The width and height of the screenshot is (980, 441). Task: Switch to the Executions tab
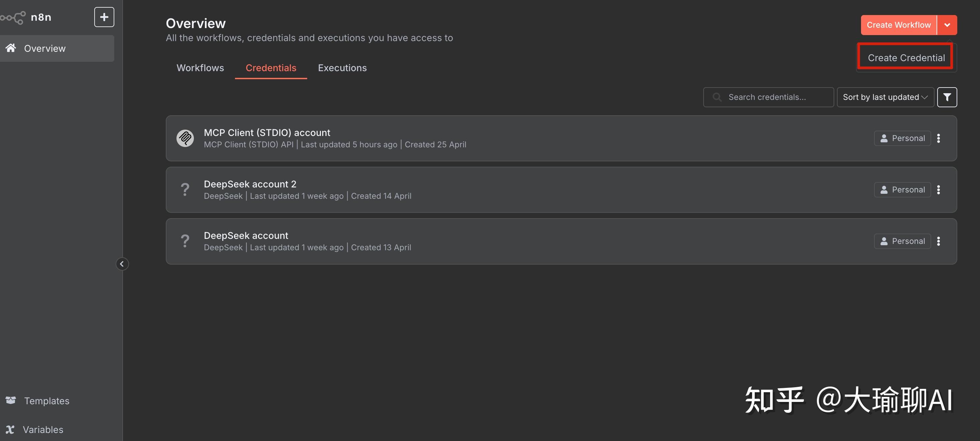pyautogui.click(x=342, y=68)
